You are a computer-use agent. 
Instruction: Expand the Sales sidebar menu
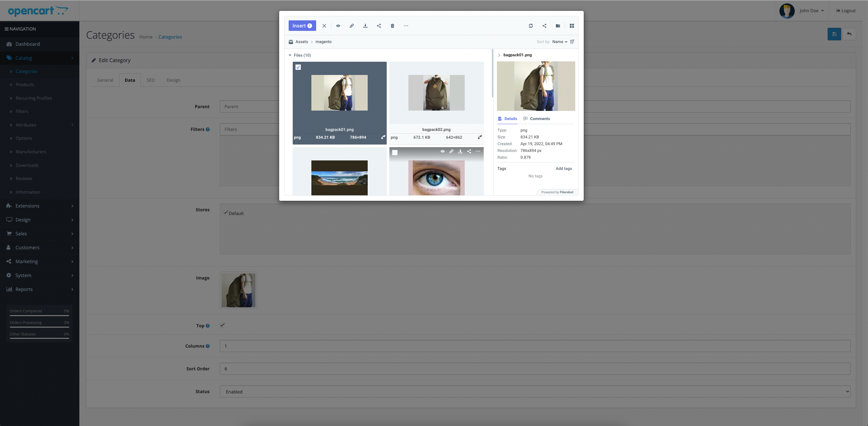pos(40,234)
